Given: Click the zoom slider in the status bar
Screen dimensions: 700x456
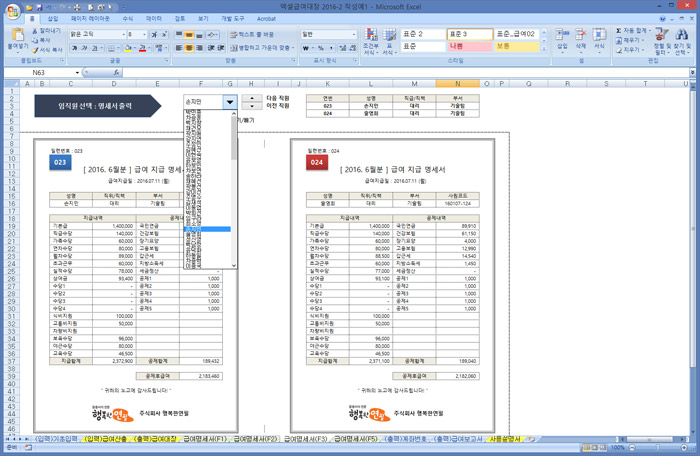Looking at the screenshot, I should [x=657, y=448].
